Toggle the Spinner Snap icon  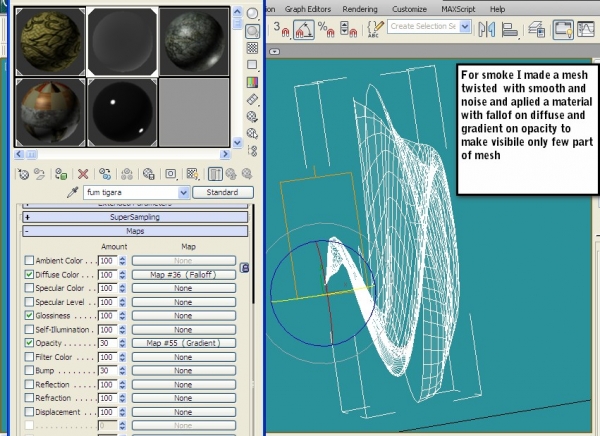[x=348, y=29]
